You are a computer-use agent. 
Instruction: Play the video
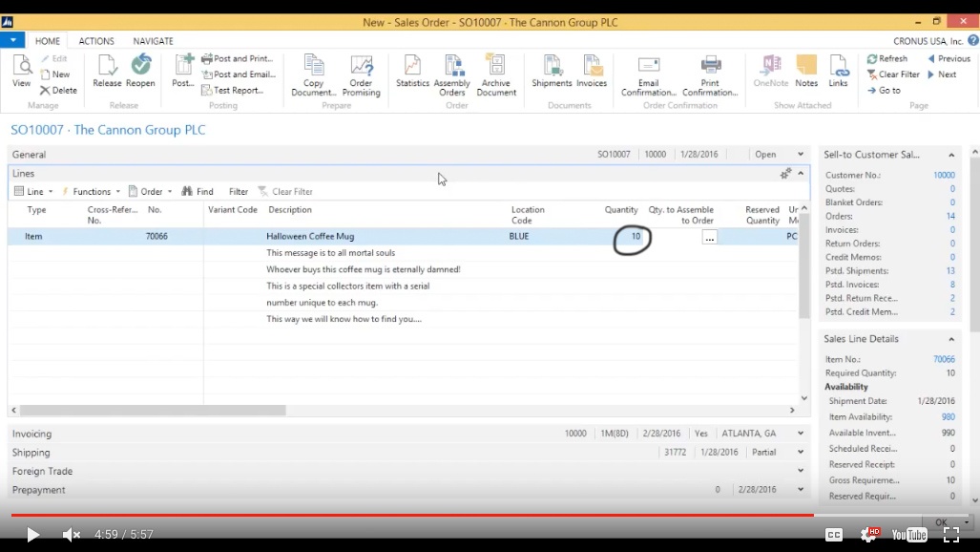pos(32,535)
